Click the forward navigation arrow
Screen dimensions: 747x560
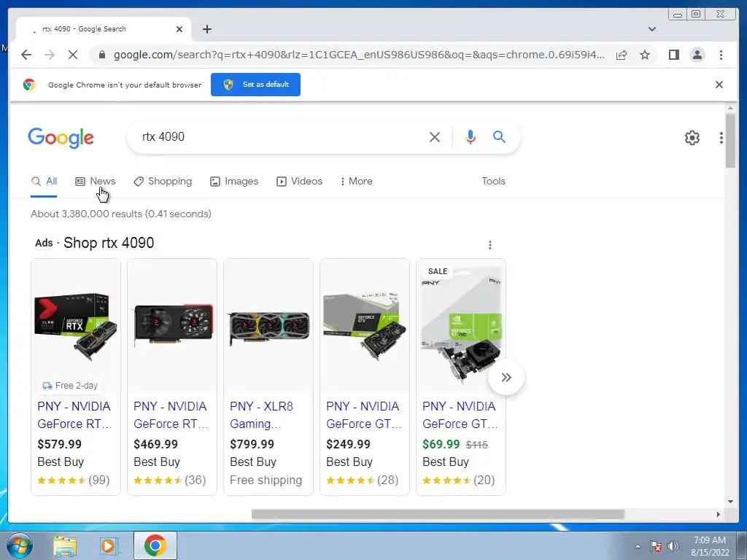50,55
